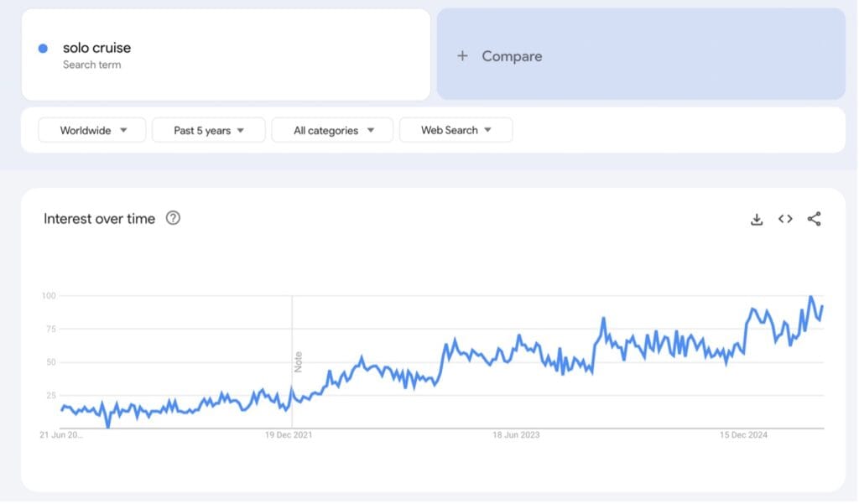Select the code brackets icon to embed
The image size is (859, 504).
[785, 219]
